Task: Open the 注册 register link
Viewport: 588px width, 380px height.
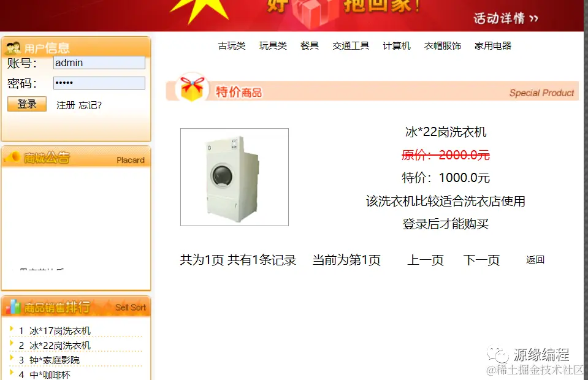Action: 66,105
